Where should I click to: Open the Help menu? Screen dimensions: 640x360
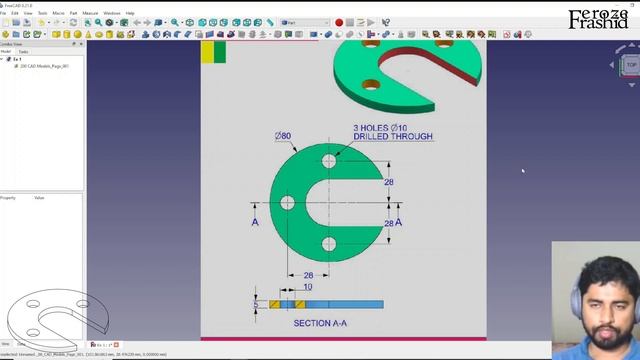tap(130, 13)
